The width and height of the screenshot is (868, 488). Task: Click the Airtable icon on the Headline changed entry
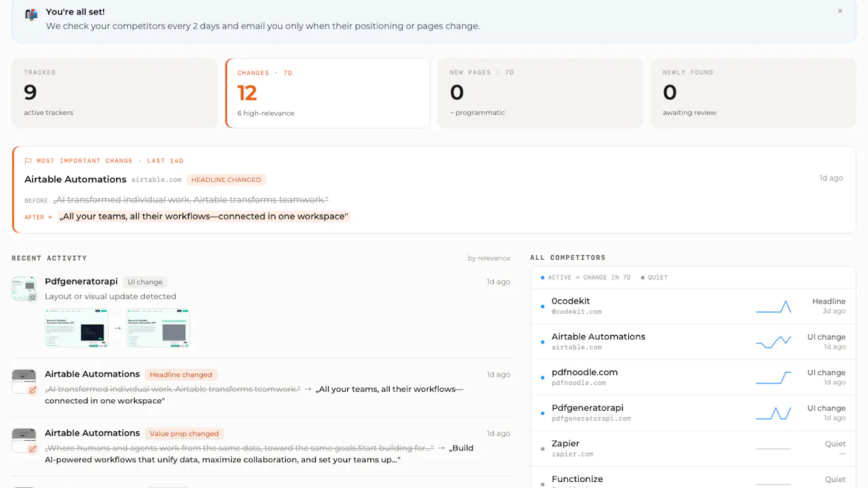point(24,381)
